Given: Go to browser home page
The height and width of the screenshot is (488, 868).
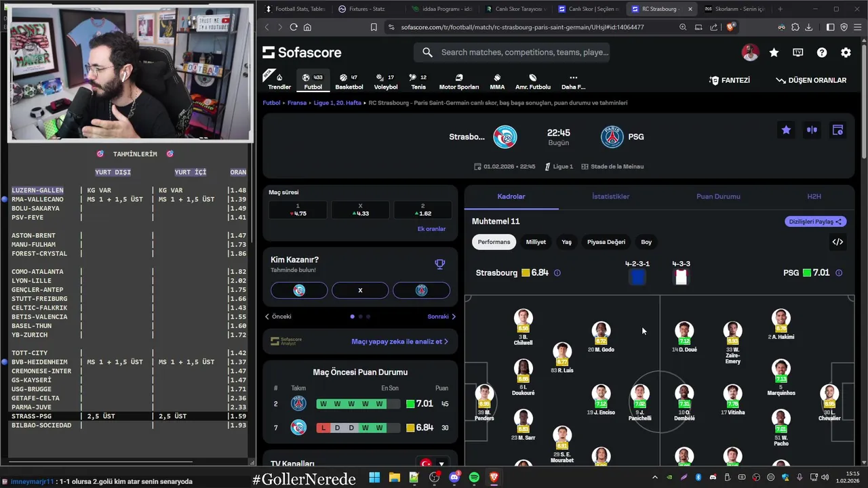Looking at the screenshot, I should [308, 27].
